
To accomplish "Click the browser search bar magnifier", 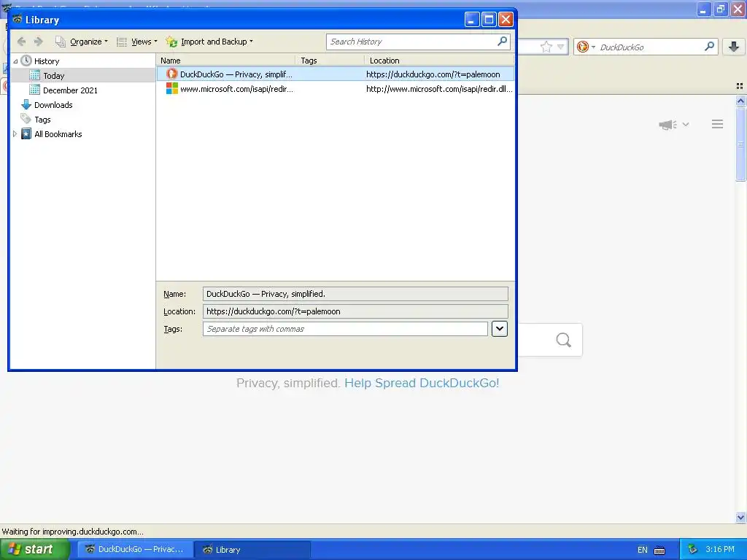I will pos(709,46).
